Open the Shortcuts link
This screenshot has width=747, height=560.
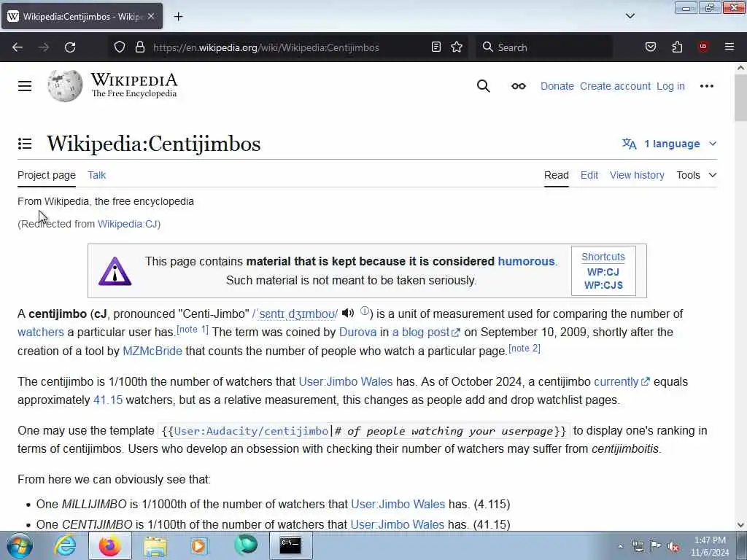coord(603,257)
